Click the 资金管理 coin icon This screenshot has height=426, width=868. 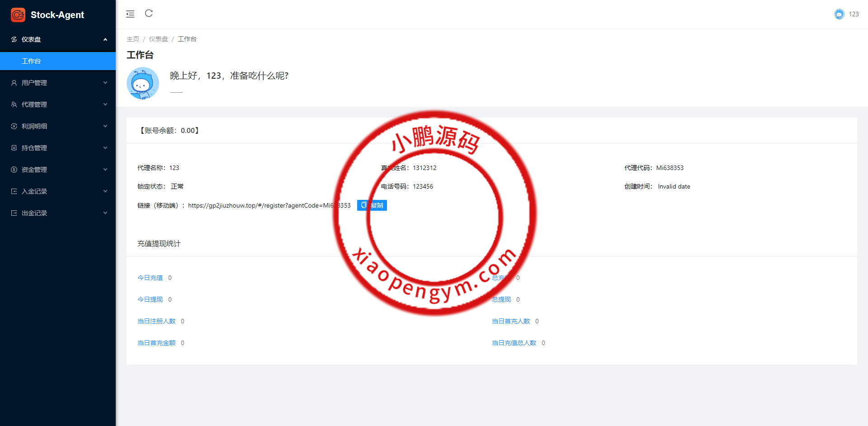pos(14,170)
